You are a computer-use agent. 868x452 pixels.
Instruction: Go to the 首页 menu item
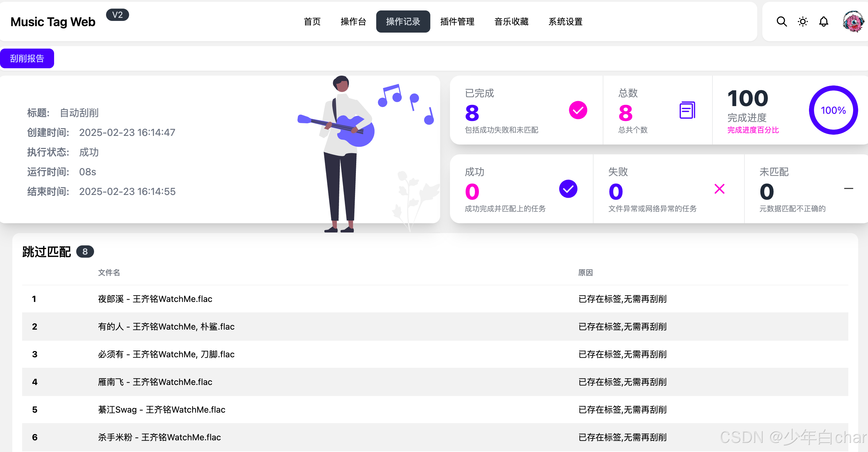tap(312, 22)
